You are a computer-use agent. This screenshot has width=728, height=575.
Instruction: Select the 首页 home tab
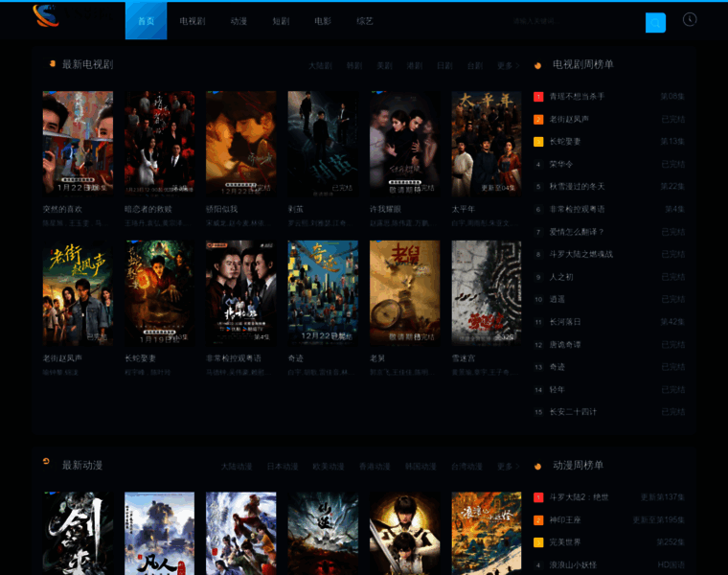coord(146,21)
